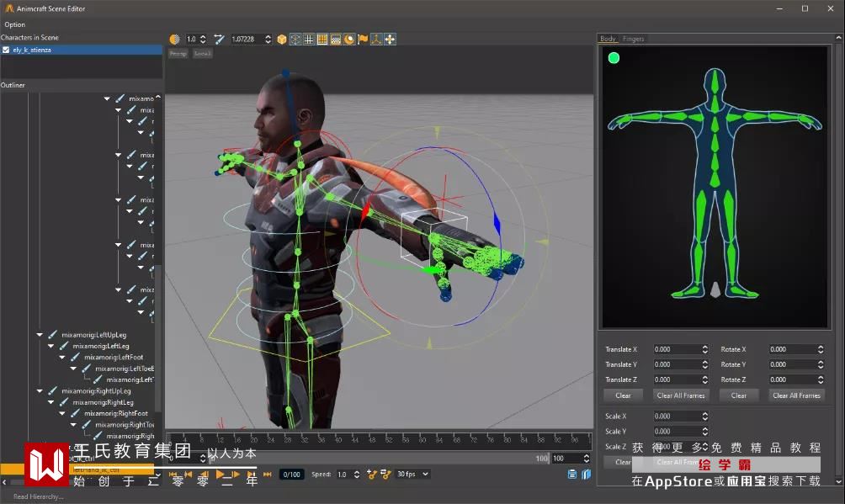This screenshot has height=504, width=845.
Task: Click the blue book icon near timeline end
Action: pyautogui.click(x=587, y=475)
